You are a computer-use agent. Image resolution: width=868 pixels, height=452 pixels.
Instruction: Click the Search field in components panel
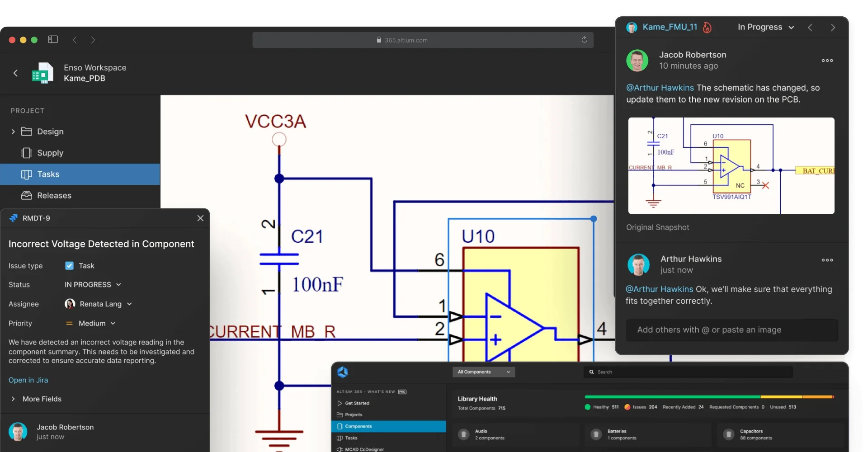pyautogui.click(x=688, y=372)
